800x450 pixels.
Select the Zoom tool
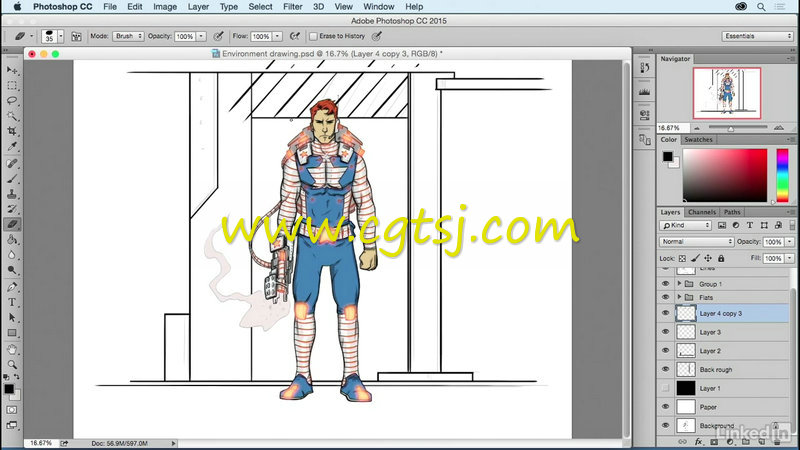[x=12, y=364]
